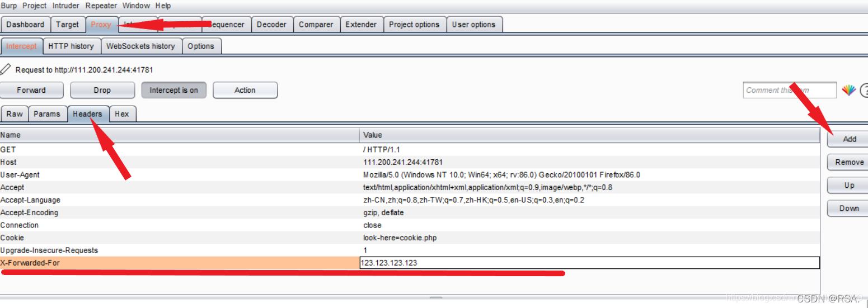Select the Accept-Encoding header name
The image size is (868, 308).
pyautogui.click(x=29, y=212)
